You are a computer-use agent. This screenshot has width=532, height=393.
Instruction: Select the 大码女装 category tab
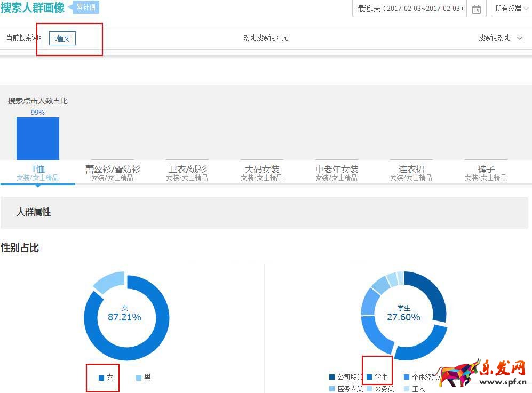coord(261,173)
